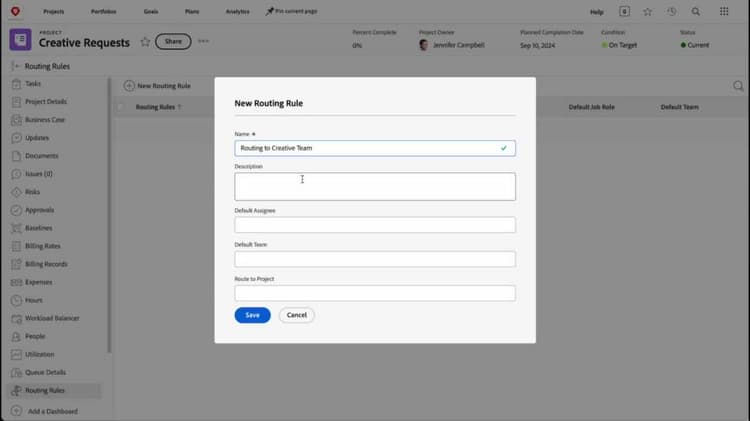Click the Description text area
The image size is (750, 421).
tap(375, 187)
